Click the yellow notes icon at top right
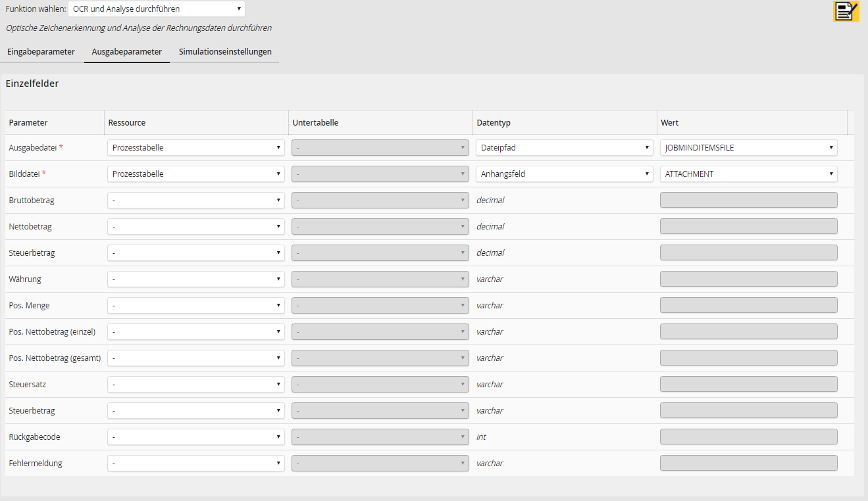Screen dimensions: 868x501 coord(846,11)
